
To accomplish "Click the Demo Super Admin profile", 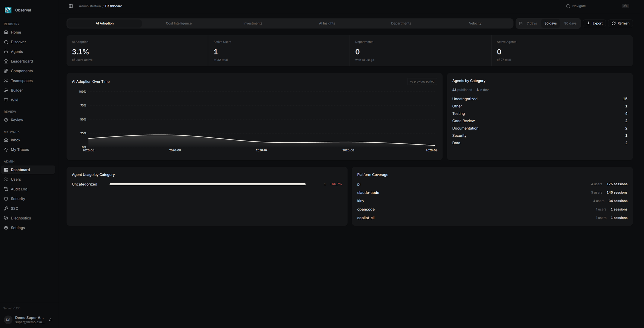I will pos(28,320).
